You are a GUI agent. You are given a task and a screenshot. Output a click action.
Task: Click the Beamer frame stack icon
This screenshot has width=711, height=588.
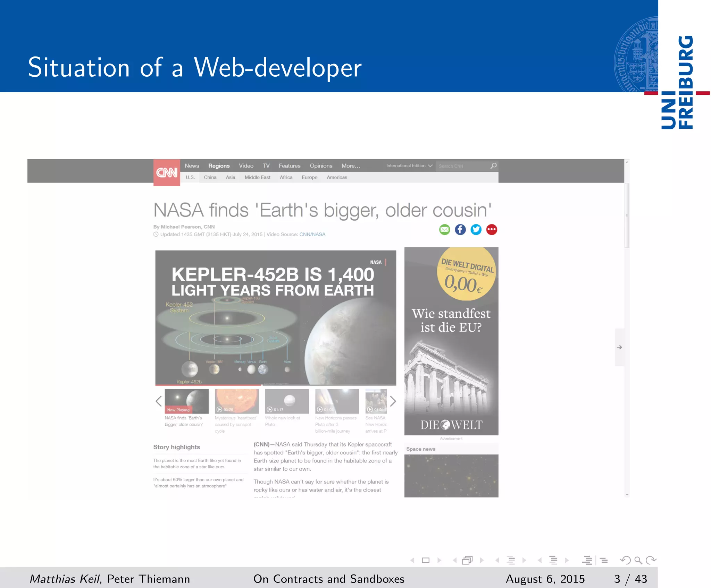[467, 560]
